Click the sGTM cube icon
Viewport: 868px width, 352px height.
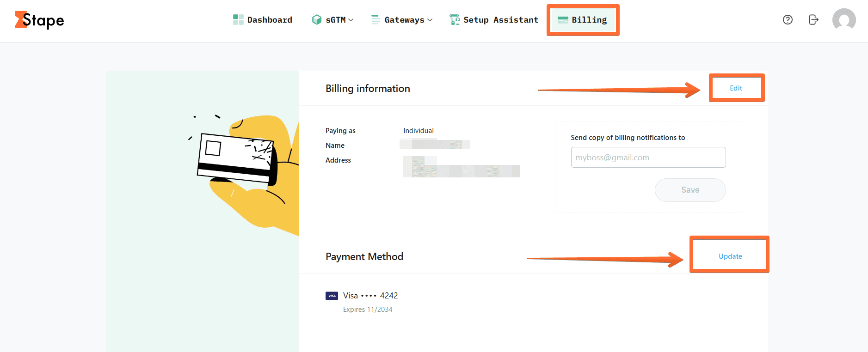tap(317, 19)
